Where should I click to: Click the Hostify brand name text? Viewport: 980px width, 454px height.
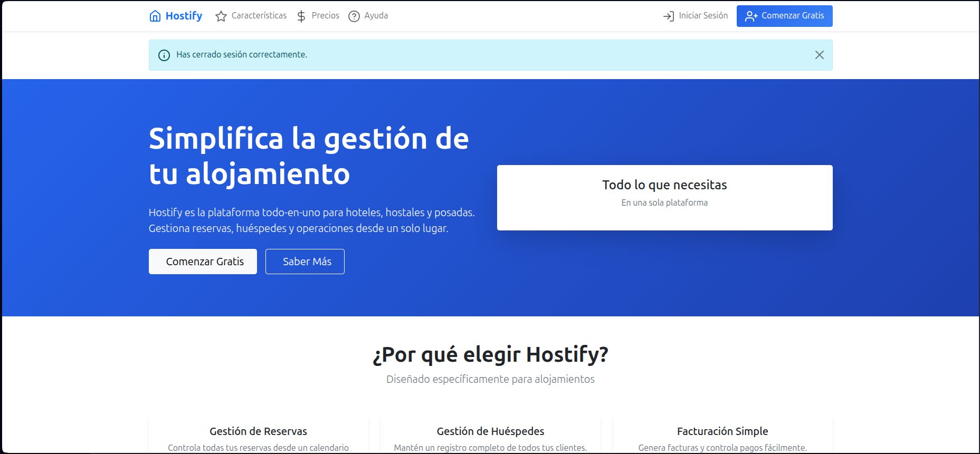(184, 16)
